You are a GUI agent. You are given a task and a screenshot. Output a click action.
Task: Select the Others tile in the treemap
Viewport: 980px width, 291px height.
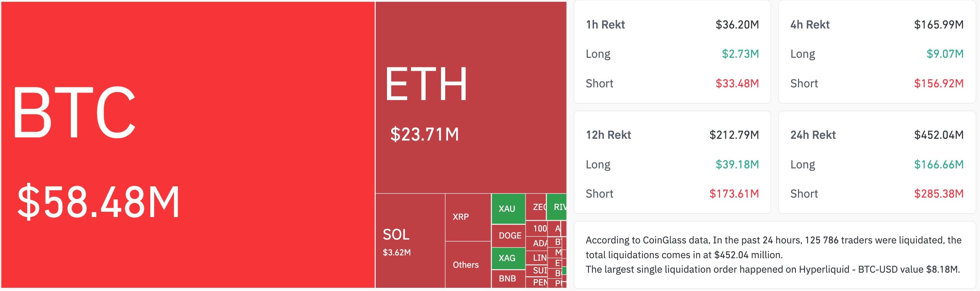coord(467,265)
